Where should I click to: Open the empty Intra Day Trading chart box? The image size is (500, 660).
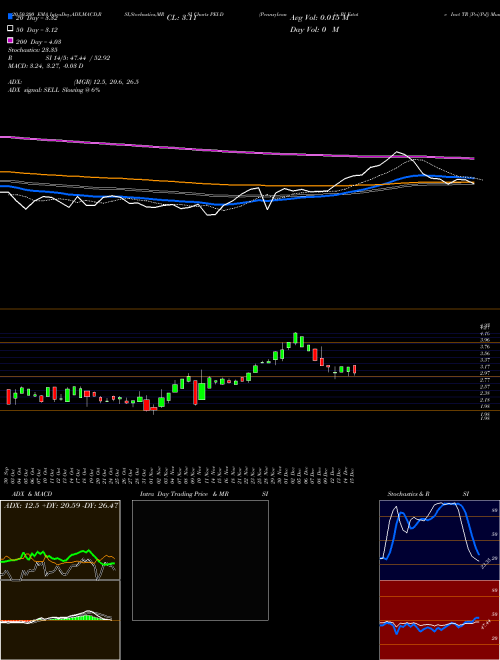[200, 560]
